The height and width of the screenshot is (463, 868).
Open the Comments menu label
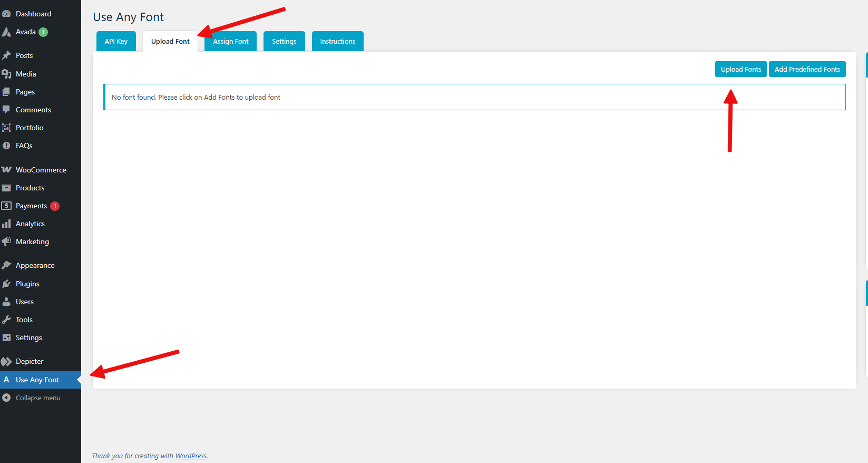coord(33,110)
